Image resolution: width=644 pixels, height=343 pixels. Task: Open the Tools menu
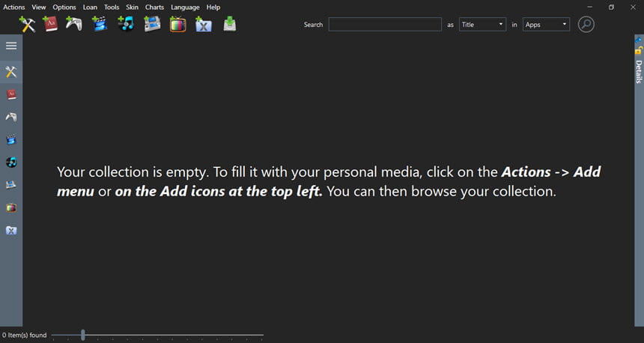click(112, 7)
